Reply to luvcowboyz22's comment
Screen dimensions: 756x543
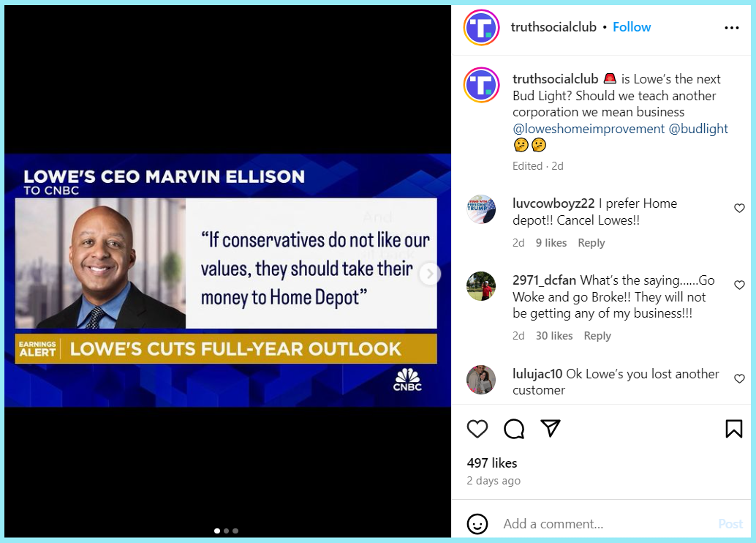[591, 243]
